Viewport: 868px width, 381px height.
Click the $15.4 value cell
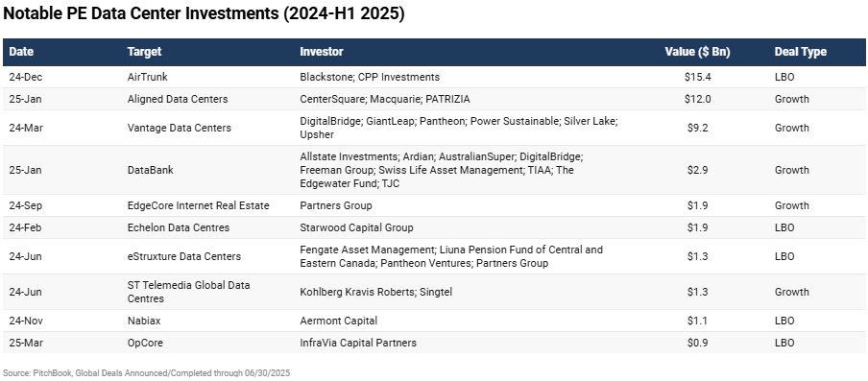(x=697, y=77)
